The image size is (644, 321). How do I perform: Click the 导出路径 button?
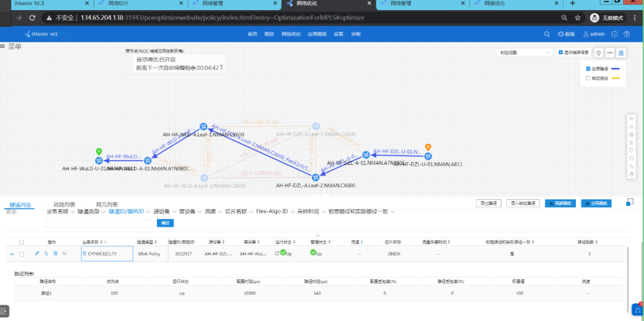(x=490, y=204)
